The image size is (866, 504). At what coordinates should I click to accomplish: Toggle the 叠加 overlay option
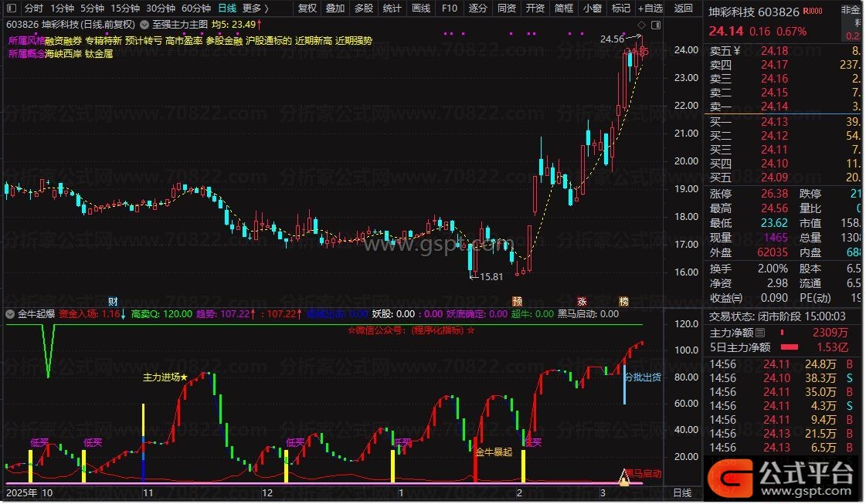click(x=335, y=8)
